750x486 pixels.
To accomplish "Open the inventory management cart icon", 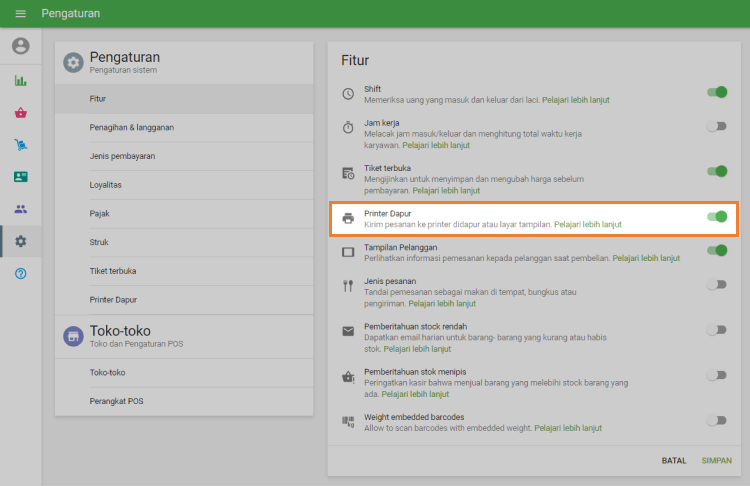I will coord(21,145).
